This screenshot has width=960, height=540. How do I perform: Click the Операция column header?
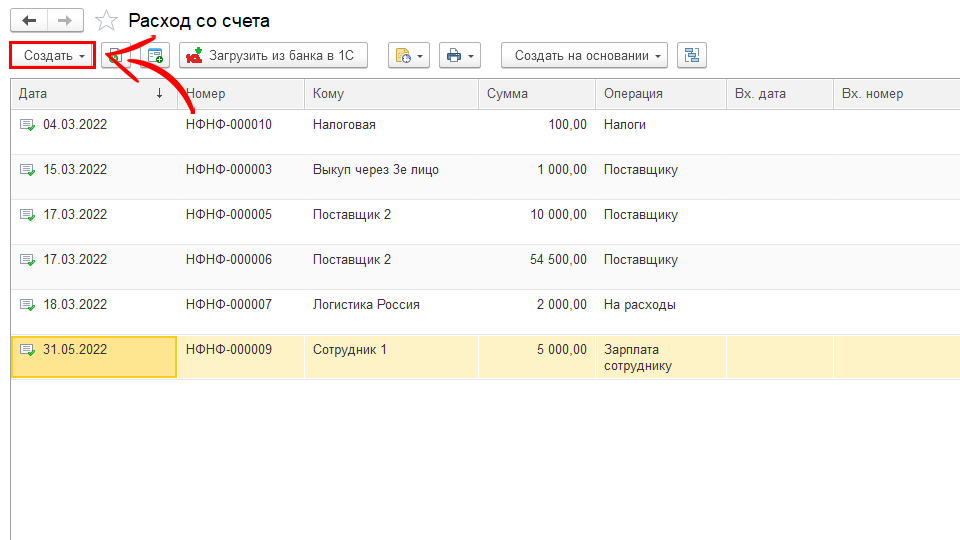(x=660, y=94)
